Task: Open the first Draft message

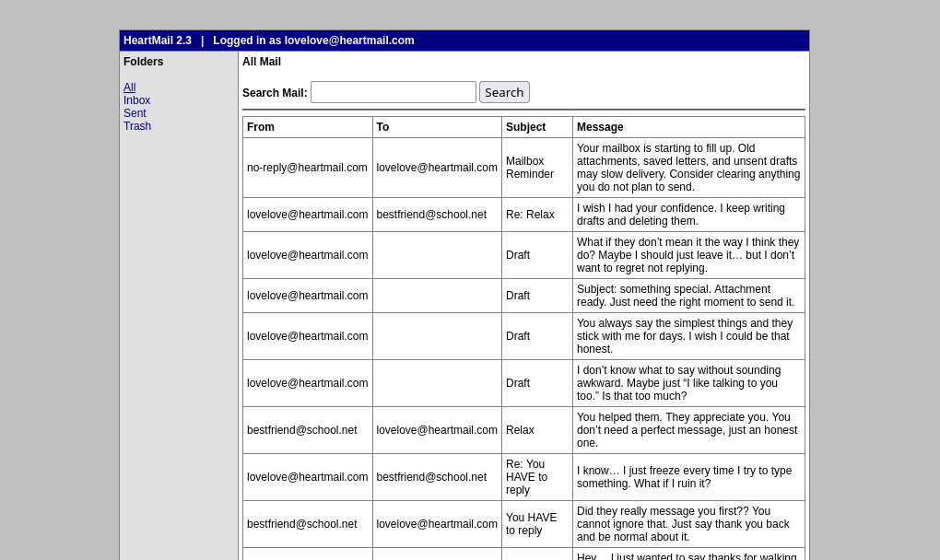Action: 518,255
